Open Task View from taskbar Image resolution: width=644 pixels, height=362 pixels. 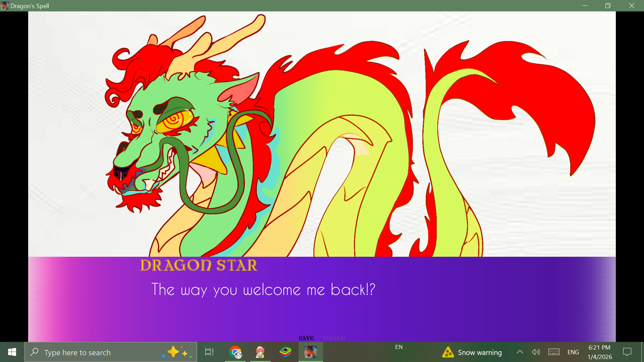coord(209,352)
